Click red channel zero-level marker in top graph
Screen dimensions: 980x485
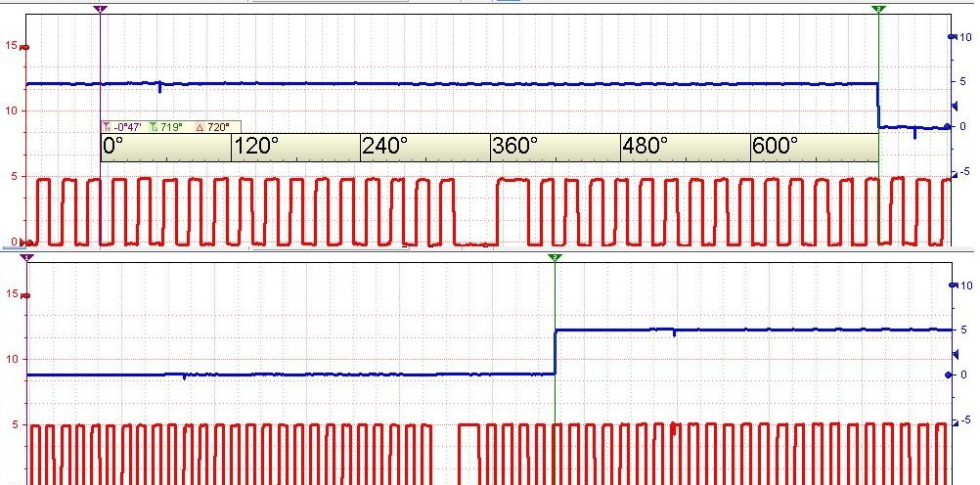point(26,242)
